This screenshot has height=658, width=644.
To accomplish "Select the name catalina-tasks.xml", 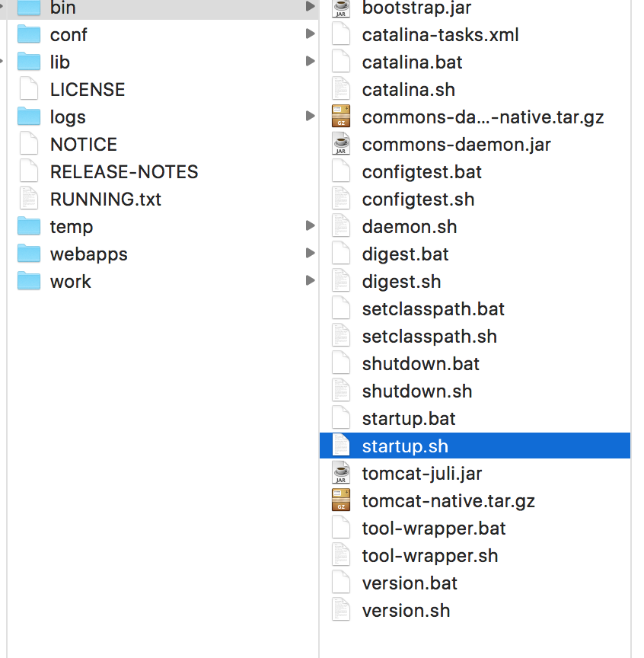I will point(441,35).
